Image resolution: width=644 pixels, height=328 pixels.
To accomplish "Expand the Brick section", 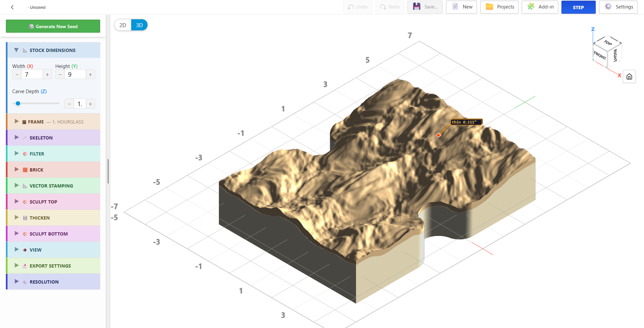I will (17, 170).
